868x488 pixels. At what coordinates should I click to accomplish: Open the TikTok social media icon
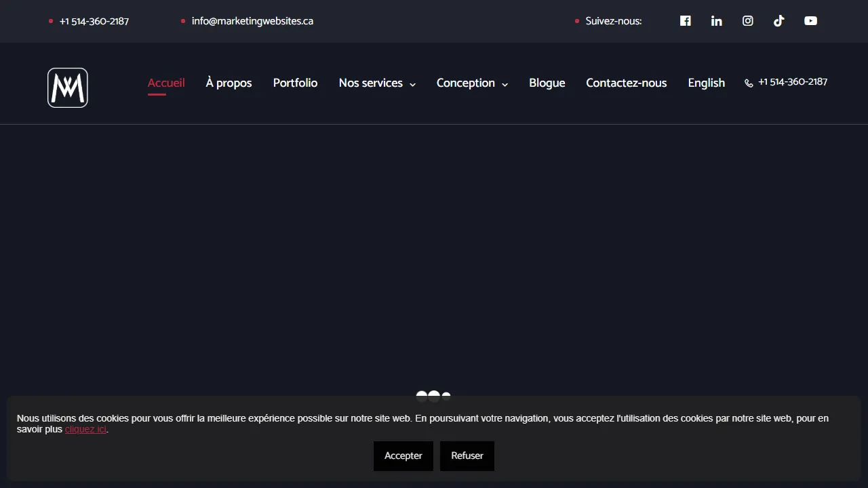click(778, 21)
